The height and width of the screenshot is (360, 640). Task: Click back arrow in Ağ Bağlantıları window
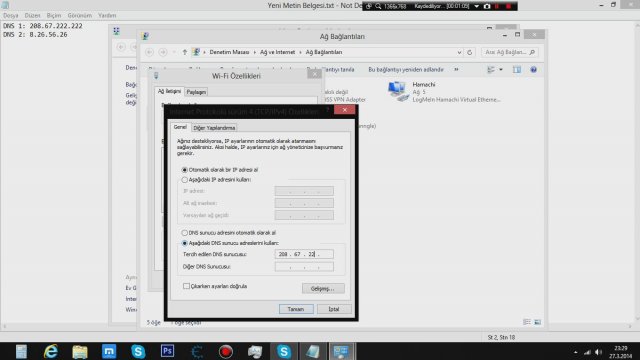(149, 52)
